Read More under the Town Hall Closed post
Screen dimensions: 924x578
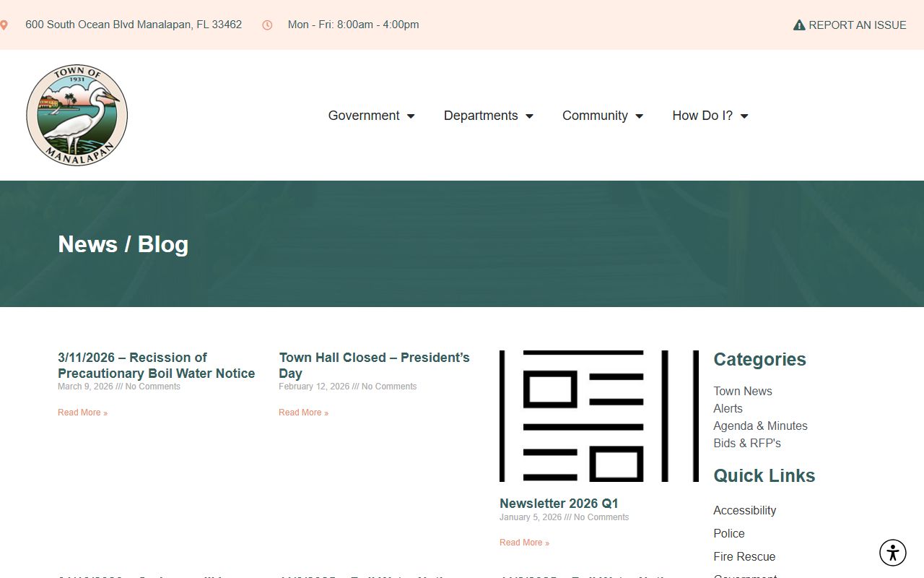[x=303, y=413]
